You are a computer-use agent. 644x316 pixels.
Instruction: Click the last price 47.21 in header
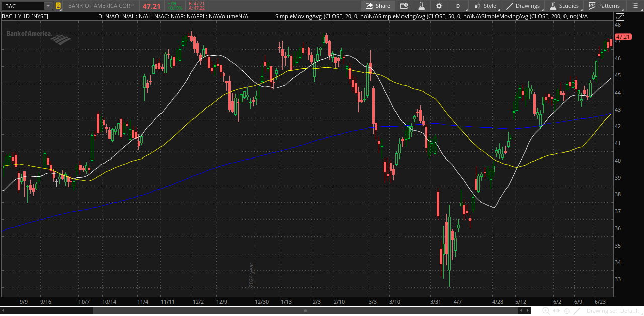[x=151, y=6]
